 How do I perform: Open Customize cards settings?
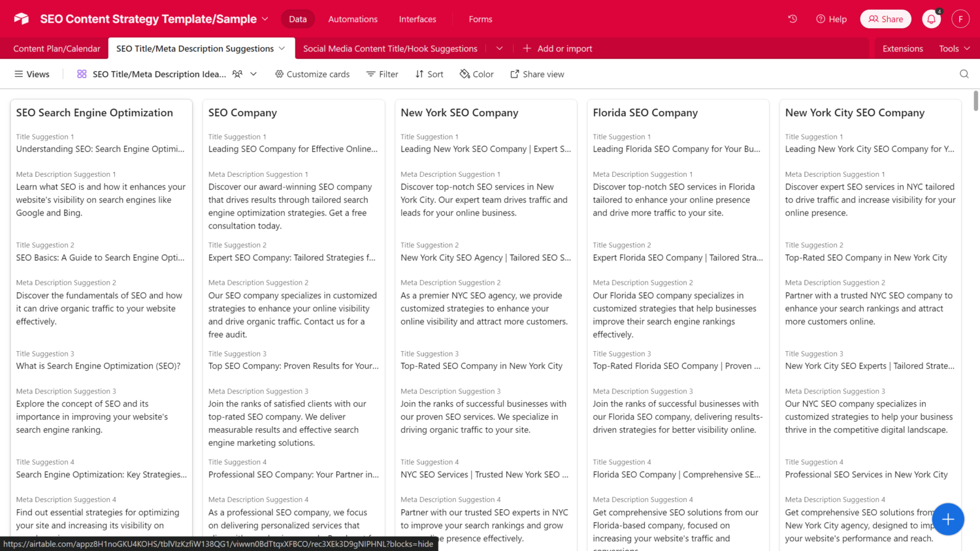[x=312, y=74]
